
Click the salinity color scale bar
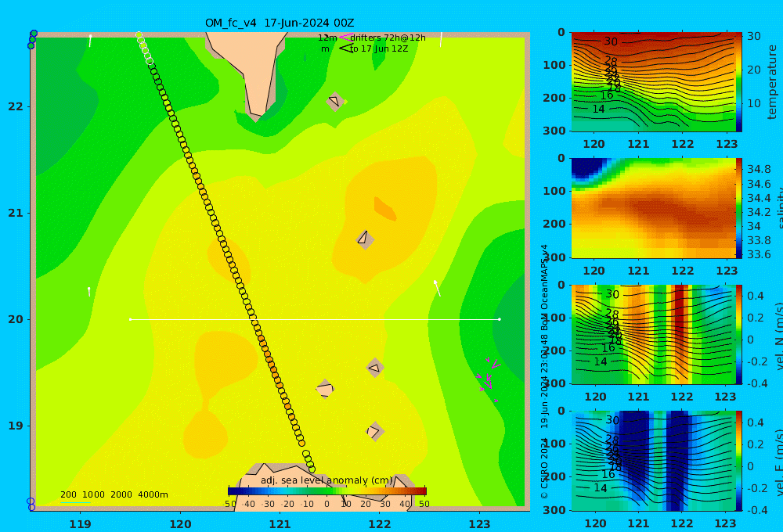click(739, 208)
